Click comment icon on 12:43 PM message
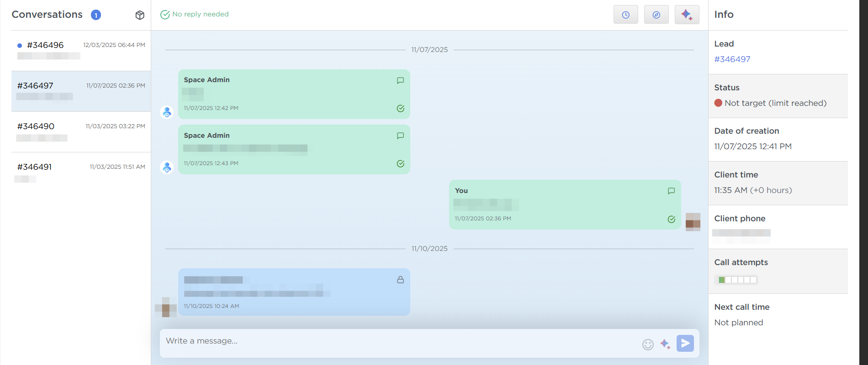Image resolution: width=868 pixels, height=365 pixels. coord(400,136)
